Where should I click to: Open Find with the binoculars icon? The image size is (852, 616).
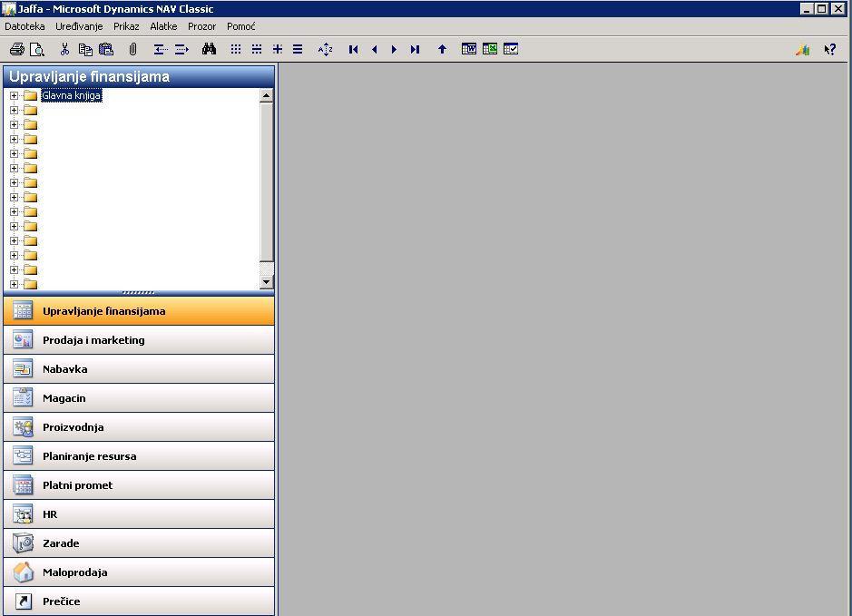(210, 49)
